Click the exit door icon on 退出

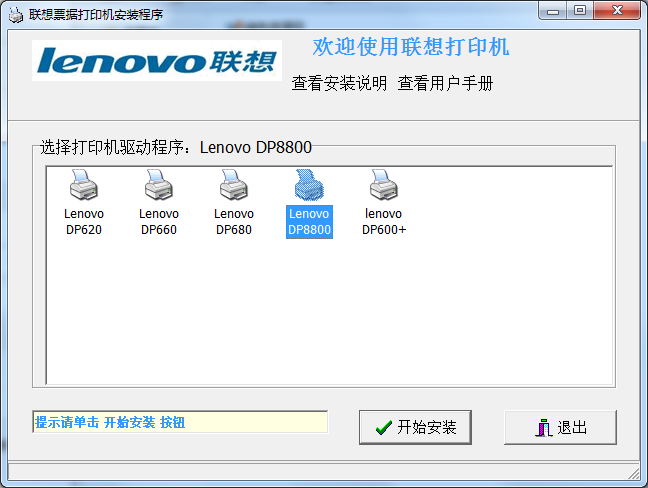[544, 428]
